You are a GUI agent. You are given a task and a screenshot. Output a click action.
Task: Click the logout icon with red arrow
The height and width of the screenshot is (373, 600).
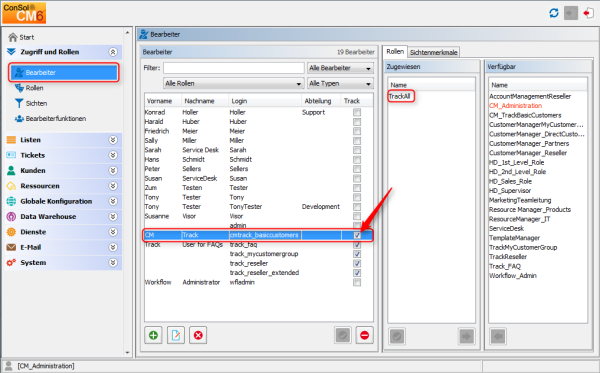[588, 13]
